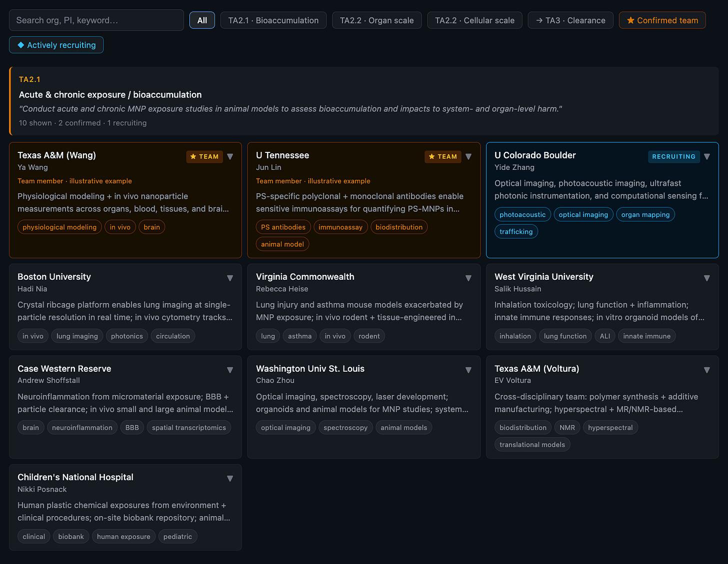Click the biodistribution tag on U Tennessee
The image size is (728, 564).
coord(399,227)
